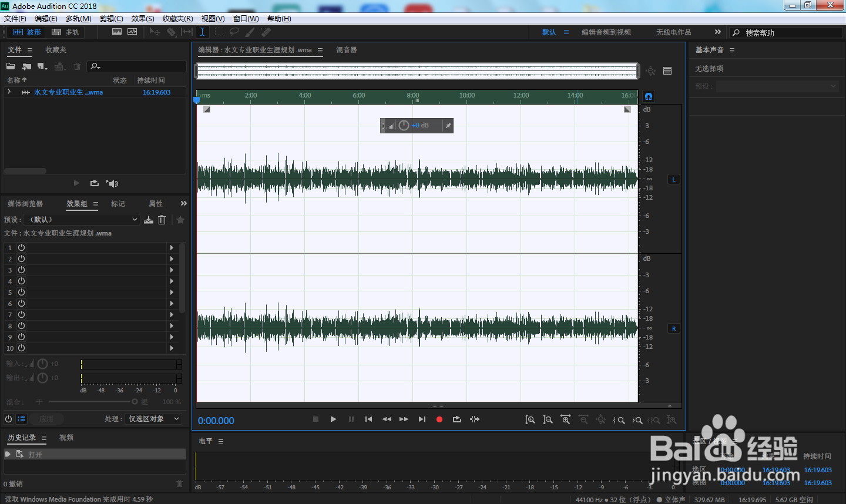Open the 效果(S) menu
The image size is (846, 504).
click(143, 19)
